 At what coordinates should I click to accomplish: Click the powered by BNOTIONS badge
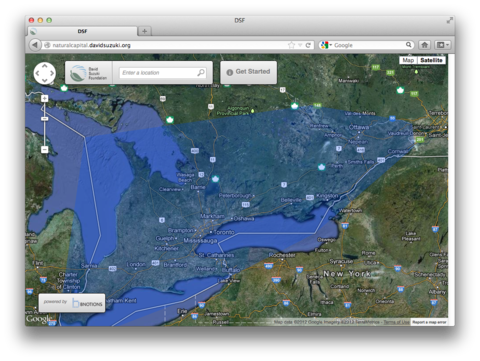pos(72,303)
